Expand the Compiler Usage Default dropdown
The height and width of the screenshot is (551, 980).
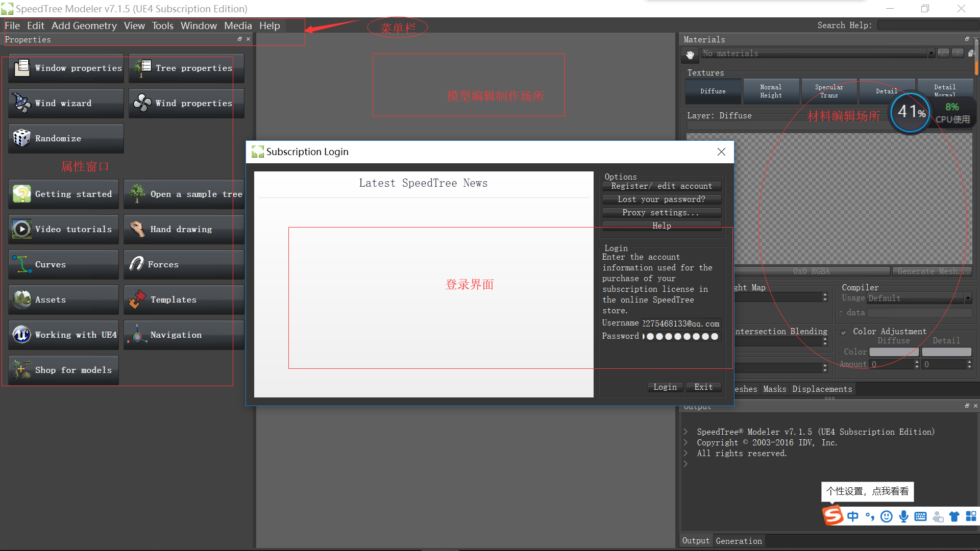tap(968, 298)
